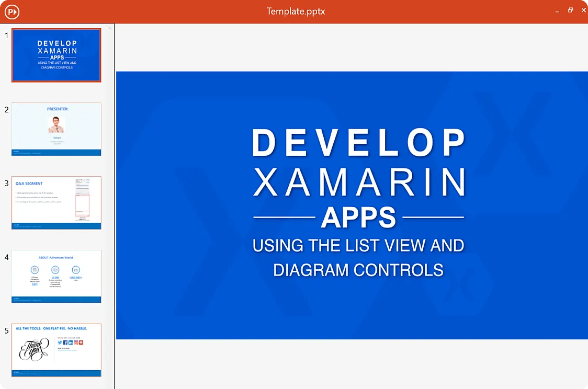
Task: Click the YouTube icon on the final slide
Action: pyautogui.click(x=81, y=343)
